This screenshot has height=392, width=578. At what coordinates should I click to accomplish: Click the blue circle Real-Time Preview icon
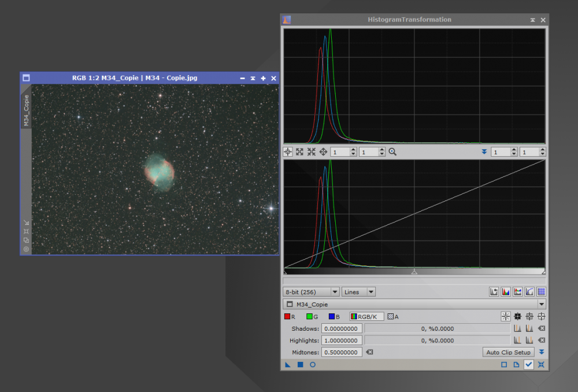coord(313,365)
